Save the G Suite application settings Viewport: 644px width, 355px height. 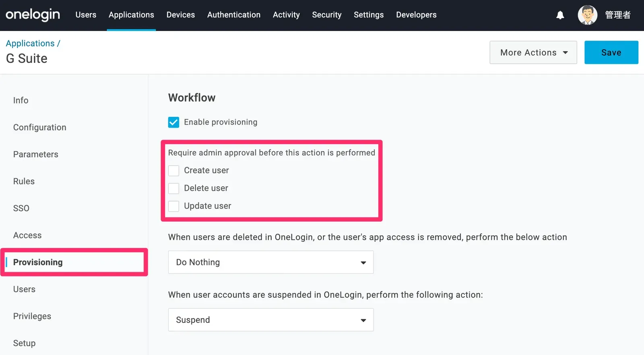[x=611, y=52]
